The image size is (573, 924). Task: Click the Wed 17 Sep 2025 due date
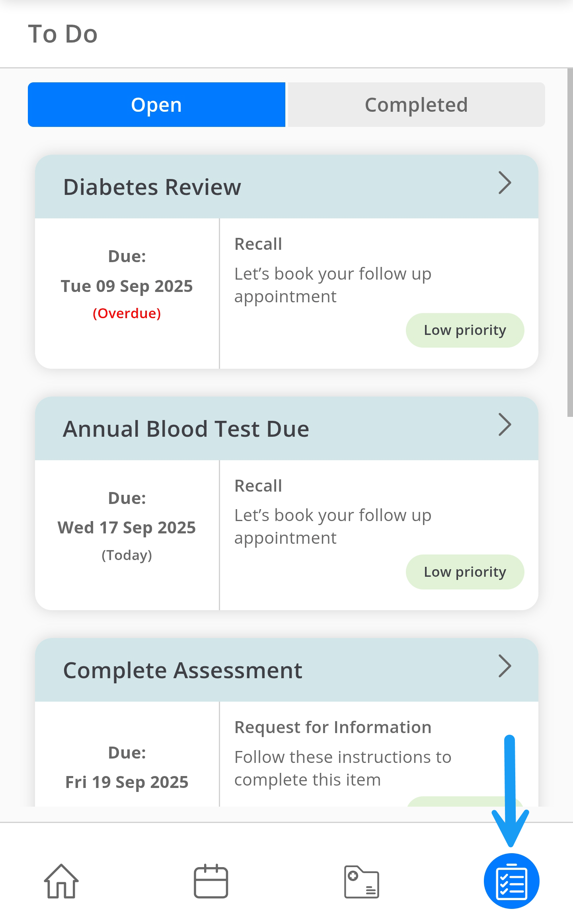(x=127, y=528)
